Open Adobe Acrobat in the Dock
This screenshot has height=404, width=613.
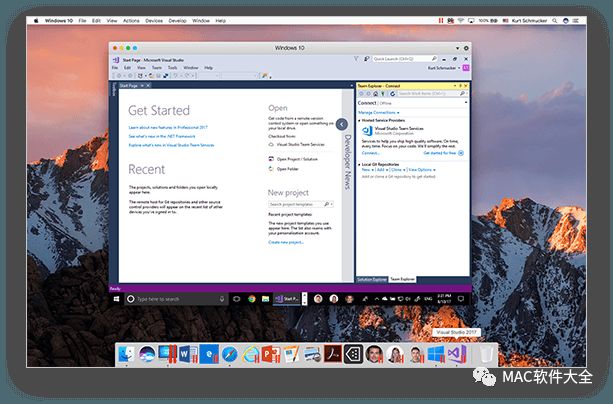point(333,354)
